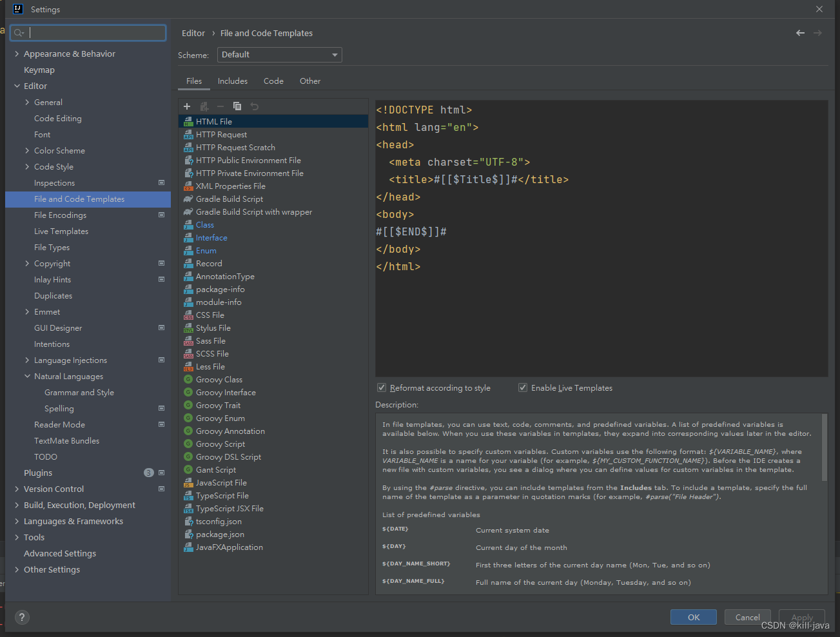The image size is (840, 637).
Task: Switch to the Includes tab
Action: [x=233, y=81]
